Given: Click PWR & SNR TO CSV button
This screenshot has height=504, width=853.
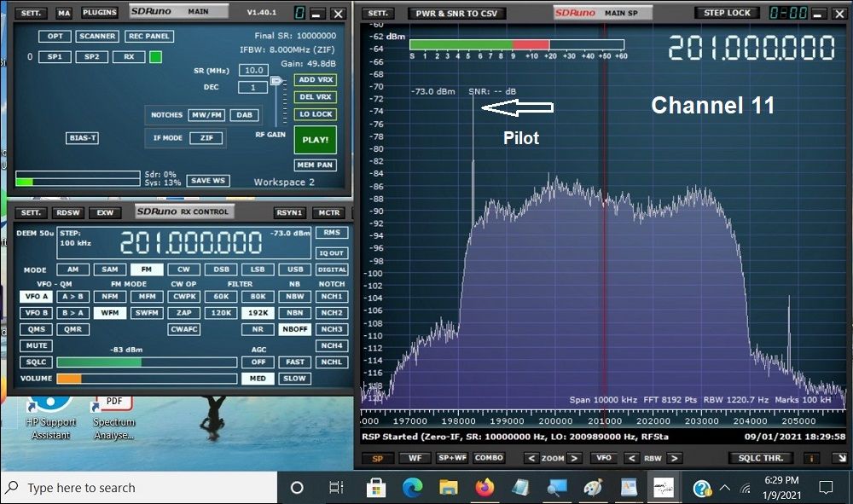Looking at the screenshot, I should [x=456, y=13].
